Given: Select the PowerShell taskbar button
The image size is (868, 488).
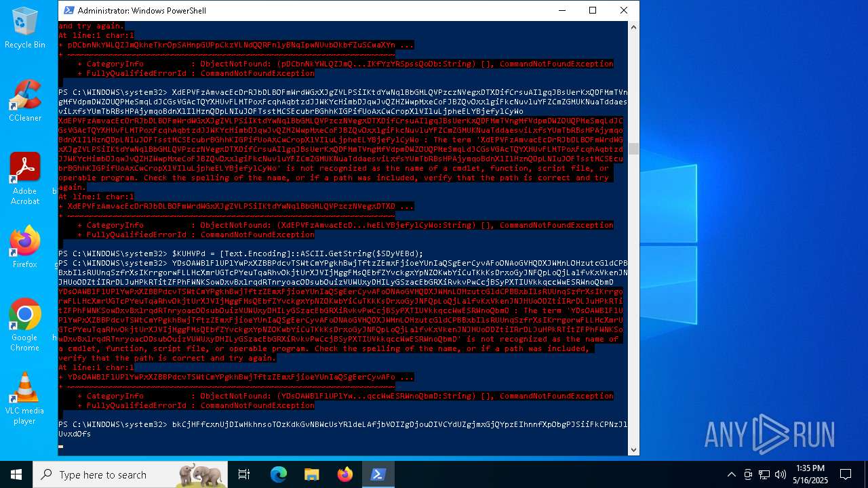Looking at the screenshot, I should tap(378, 474).
